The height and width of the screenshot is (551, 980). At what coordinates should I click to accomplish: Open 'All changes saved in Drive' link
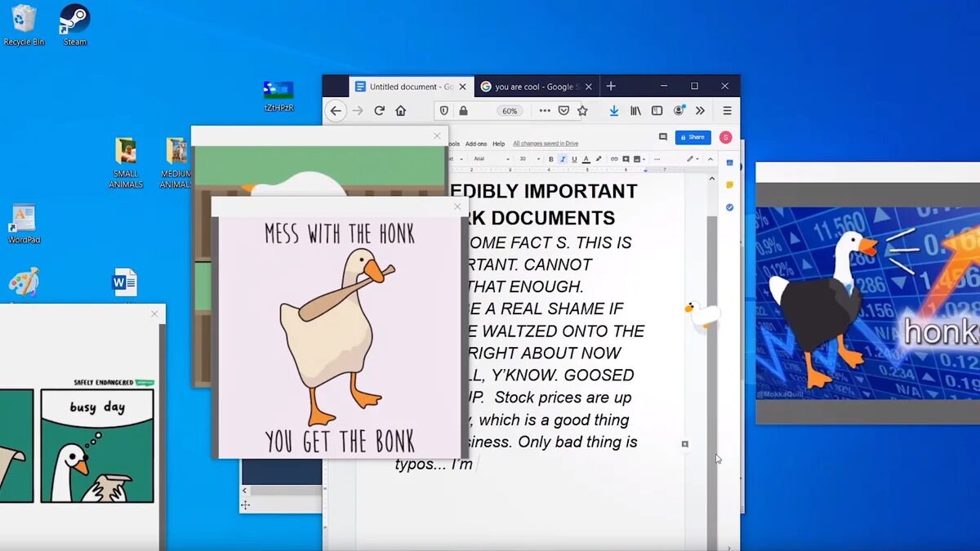545,144
